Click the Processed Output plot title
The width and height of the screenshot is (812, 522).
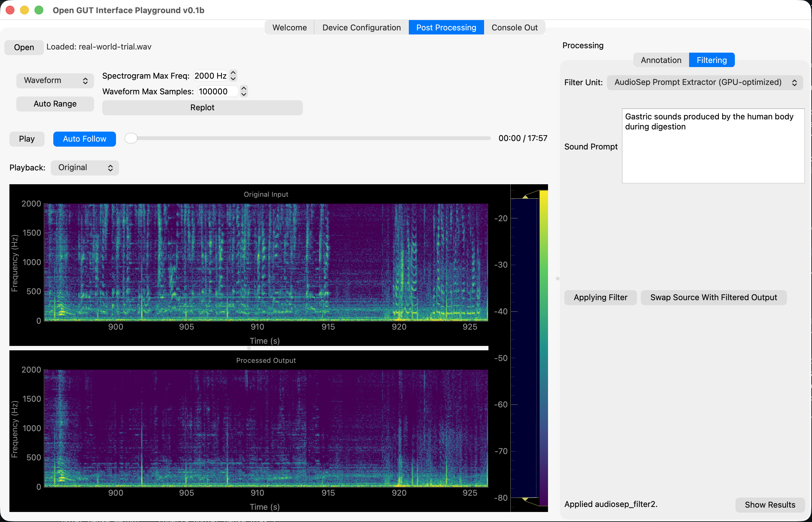[266, 360]
